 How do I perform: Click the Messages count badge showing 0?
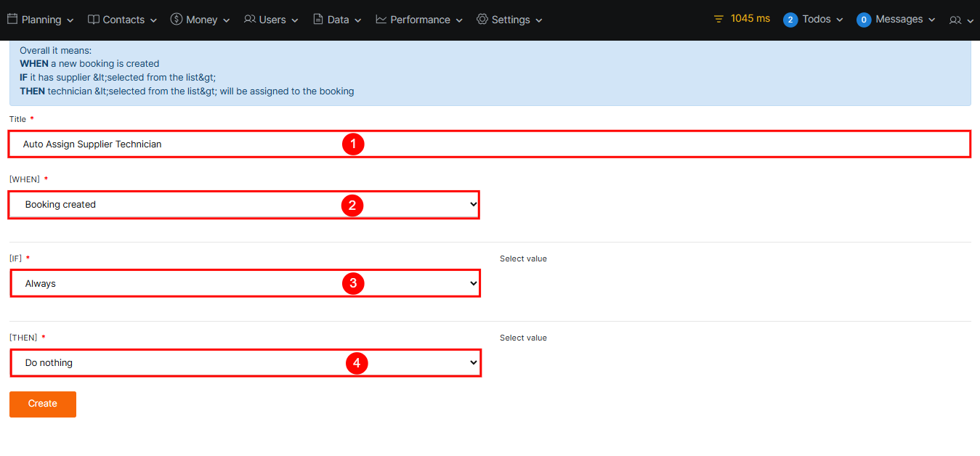coord(863,20)
